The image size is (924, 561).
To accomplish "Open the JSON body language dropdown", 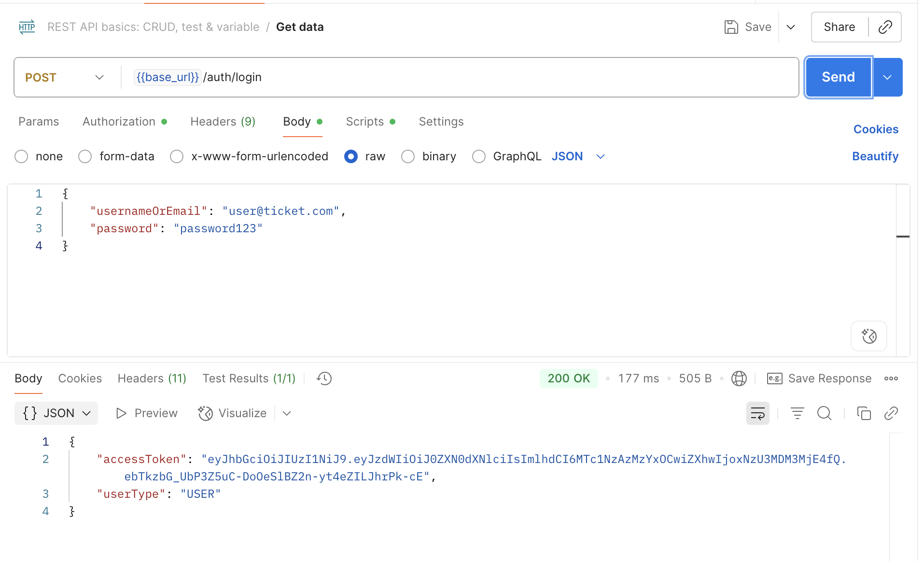I will tap(578, 156).
